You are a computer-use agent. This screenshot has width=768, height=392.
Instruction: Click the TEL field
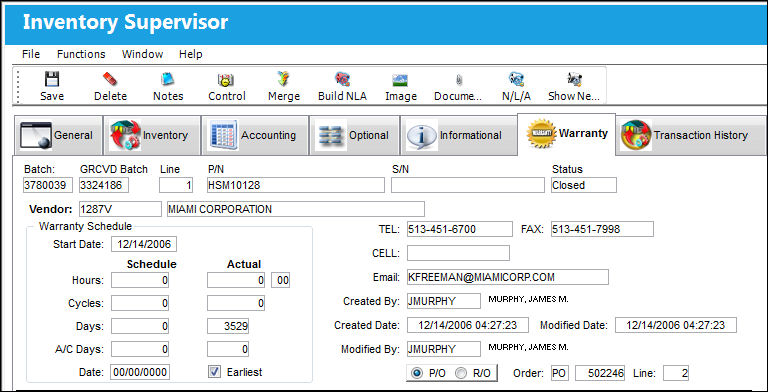point(459,229)
